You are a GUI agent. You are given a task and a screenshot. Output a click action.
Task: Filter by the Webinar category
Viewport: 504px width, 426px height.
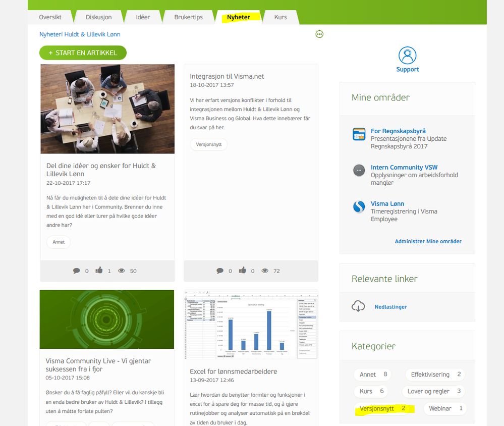tap(445, 408)
